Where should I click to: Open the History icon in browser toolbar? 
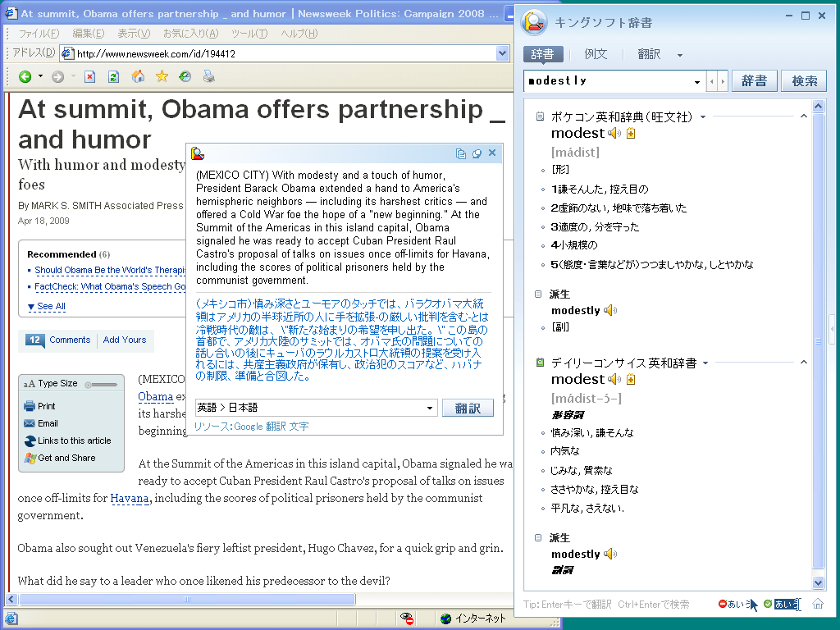tap(185, 76)
